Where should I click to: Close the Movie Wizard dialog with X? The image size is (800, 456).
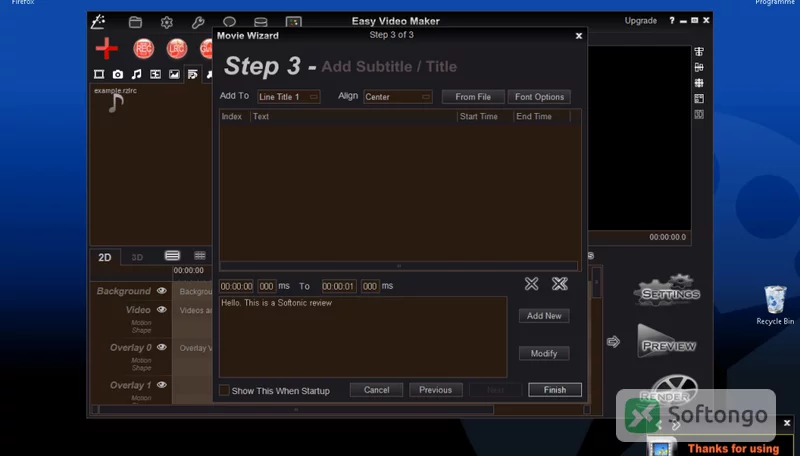pyautogui.click(x=579, y=36)
